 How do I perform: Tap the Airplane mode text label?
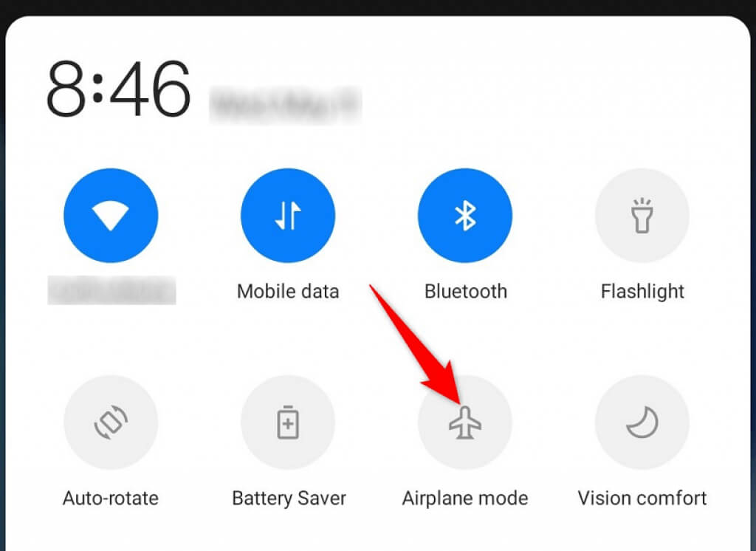[465, 499]
